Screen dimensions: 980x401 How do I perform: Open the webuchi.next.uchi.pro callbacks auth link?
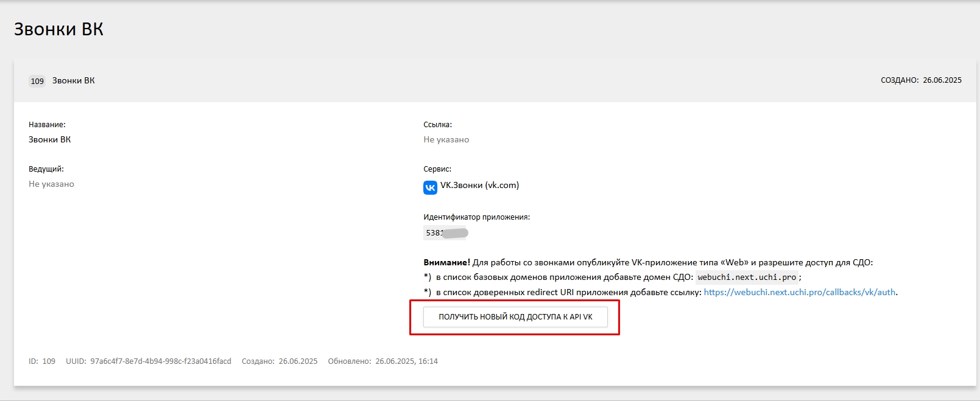[x=800, y=292]
